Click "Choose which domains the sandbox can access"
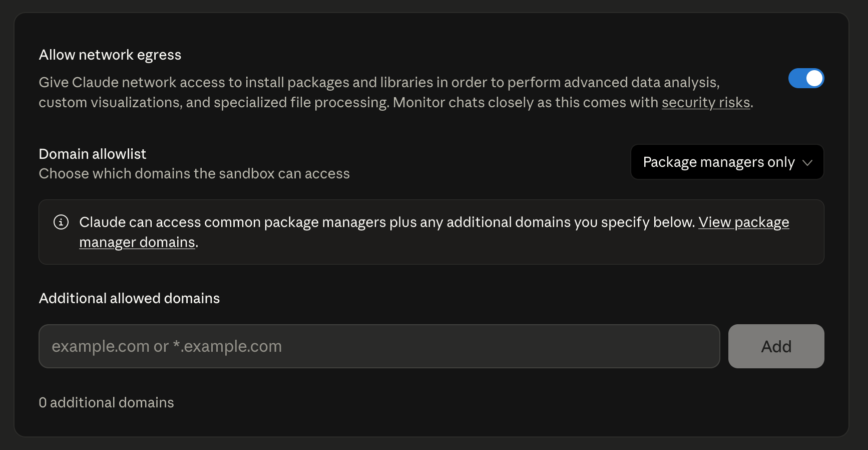 click(194, 173)
